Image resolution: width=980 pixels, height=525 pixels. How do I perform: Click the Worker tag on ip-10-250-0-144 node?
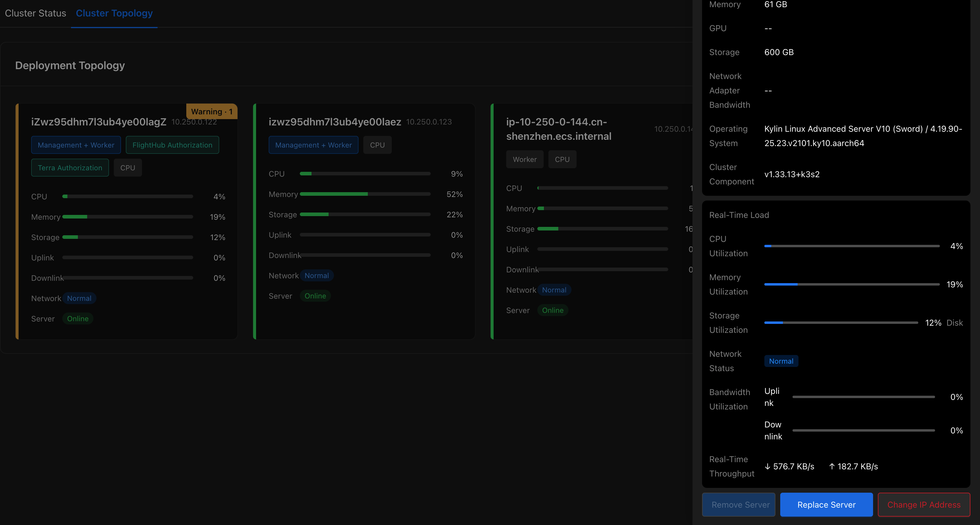525,159
